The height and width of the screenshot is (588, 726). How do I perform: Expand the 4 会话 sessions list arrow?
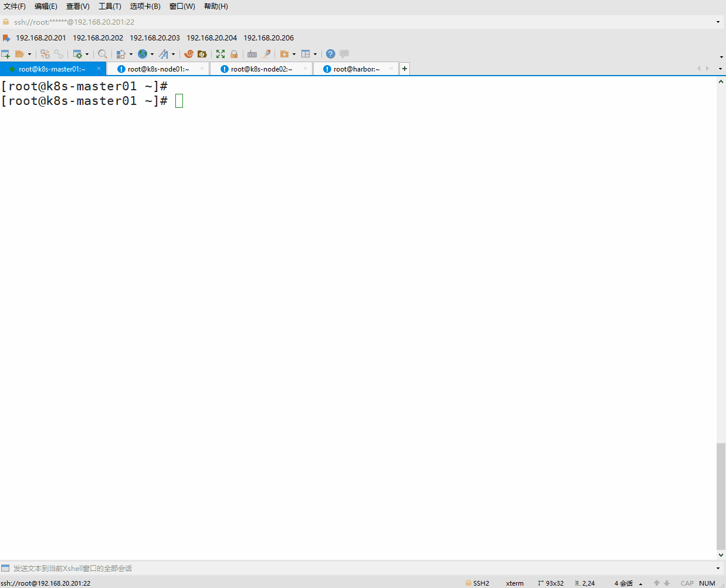coord(640,584)
